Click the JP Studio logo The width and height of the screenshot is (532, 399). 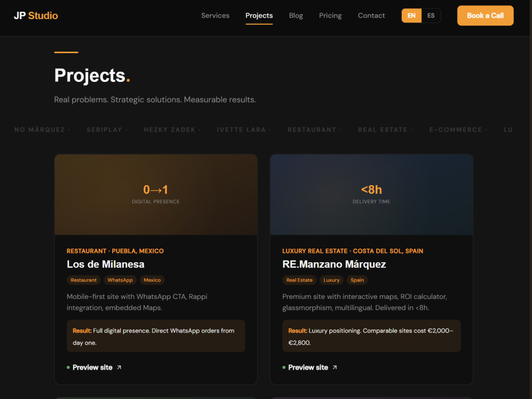36,15
